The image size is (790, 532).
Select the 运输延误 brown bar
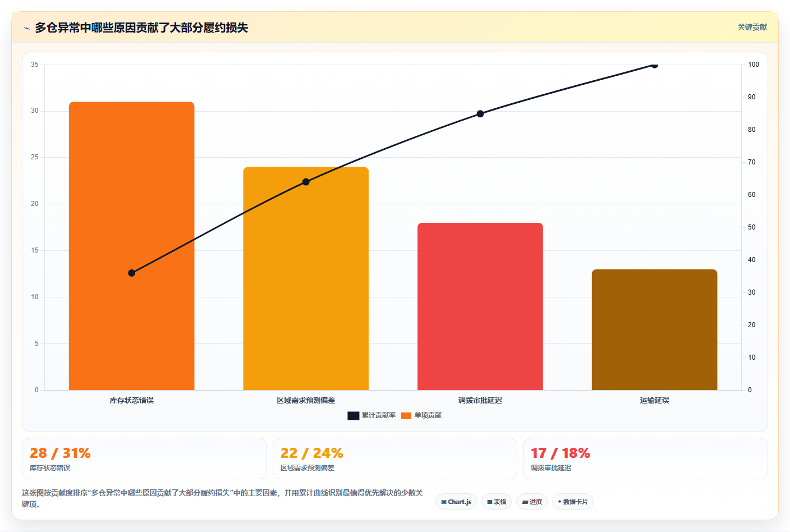[x=654, y=329]
